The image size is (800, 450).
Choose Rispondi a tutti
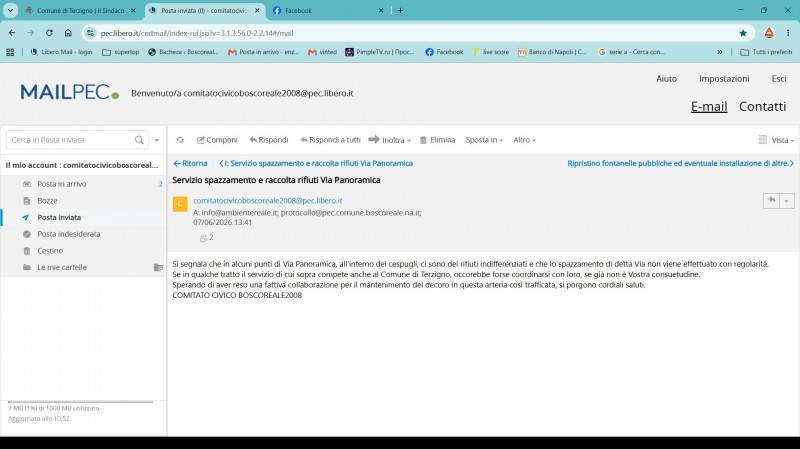click(330, 140)
